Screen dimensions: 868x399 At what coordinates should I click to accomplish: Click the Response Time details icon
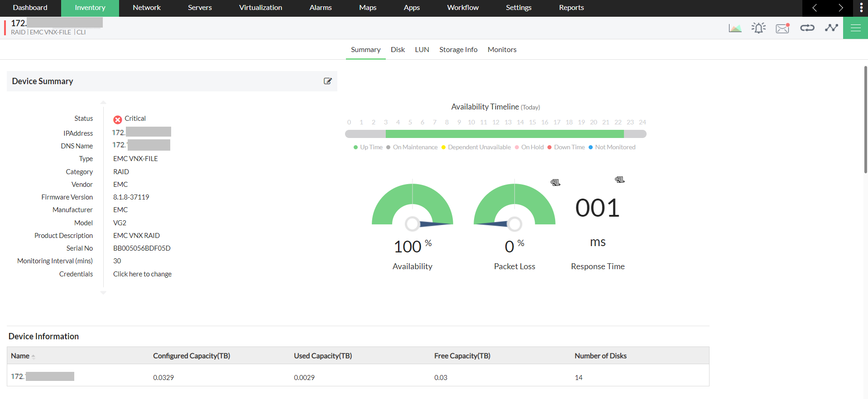click(619, 180)
